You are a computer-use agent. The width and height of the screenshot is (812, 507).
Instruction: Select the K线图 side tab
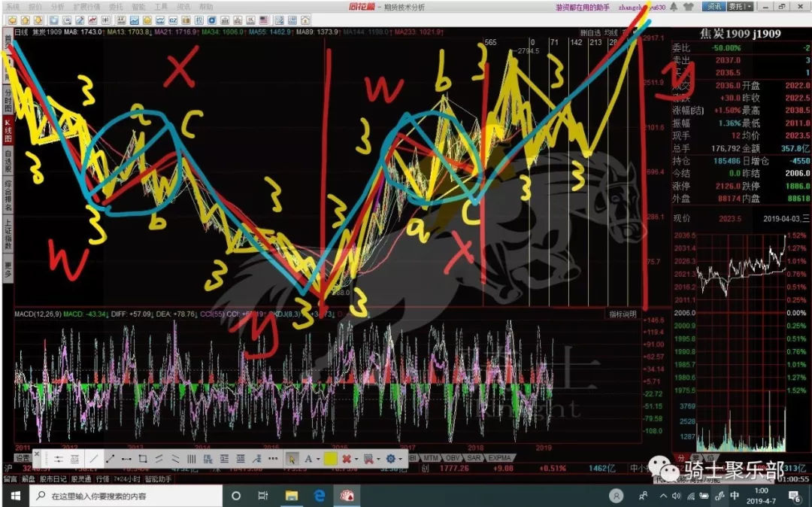8,131
